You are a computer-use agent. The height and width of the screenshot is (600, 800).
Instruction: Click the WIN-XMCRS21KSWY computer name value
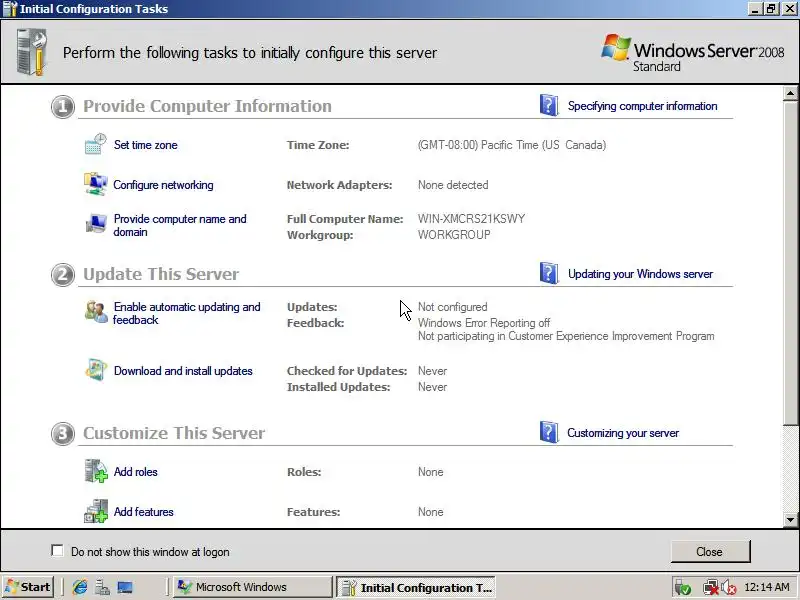coord(471,219)
